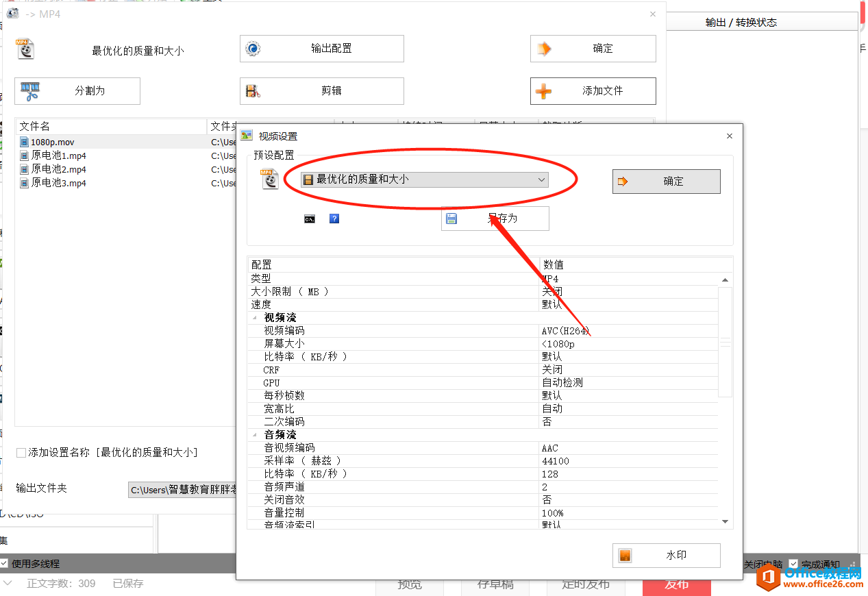Viewport: 868px width, 596px height.
Task: Toggle the 完成通知 checkbox
Action: point(793,564)
